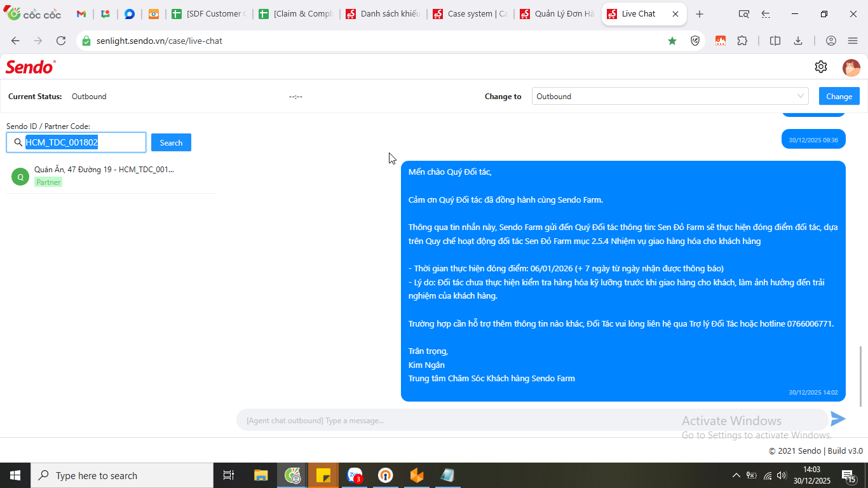Open Task View on the taskbar

point(229,475)
